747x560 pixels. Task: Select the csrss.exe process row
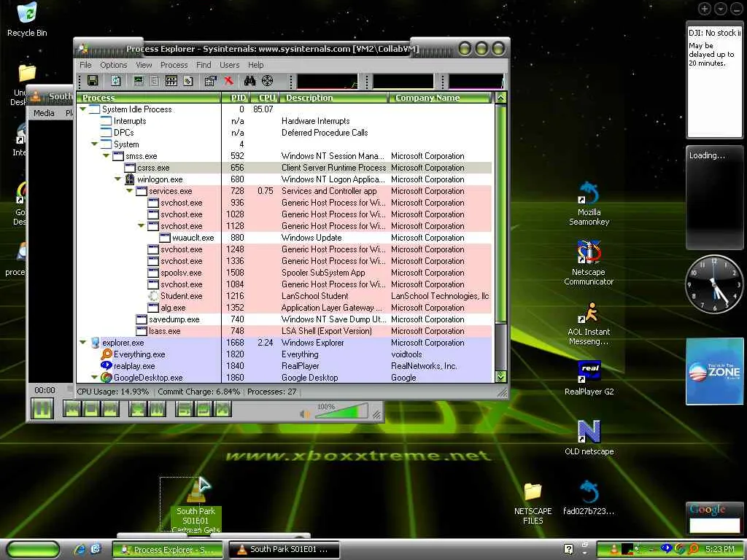[285, 168]
